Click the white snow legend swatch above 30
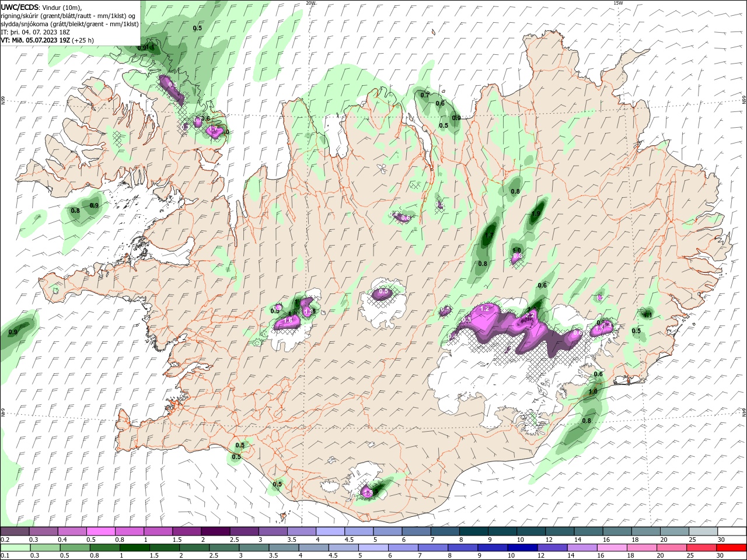 732,531
